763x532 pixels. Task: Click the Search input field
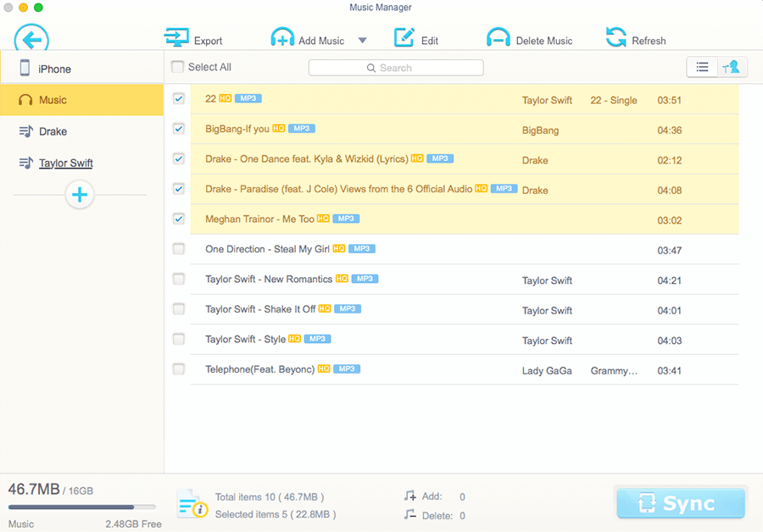396,68
